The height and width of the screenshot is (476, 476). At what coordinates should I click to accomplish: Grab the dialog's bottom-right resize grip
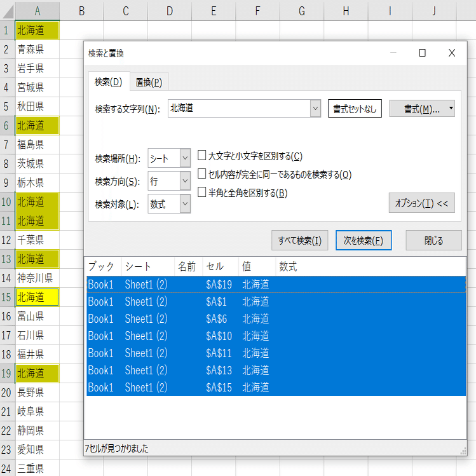(x=463, y=451)
